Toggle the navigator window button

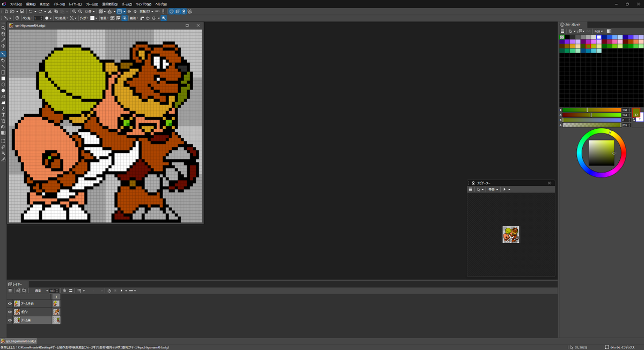183,11
